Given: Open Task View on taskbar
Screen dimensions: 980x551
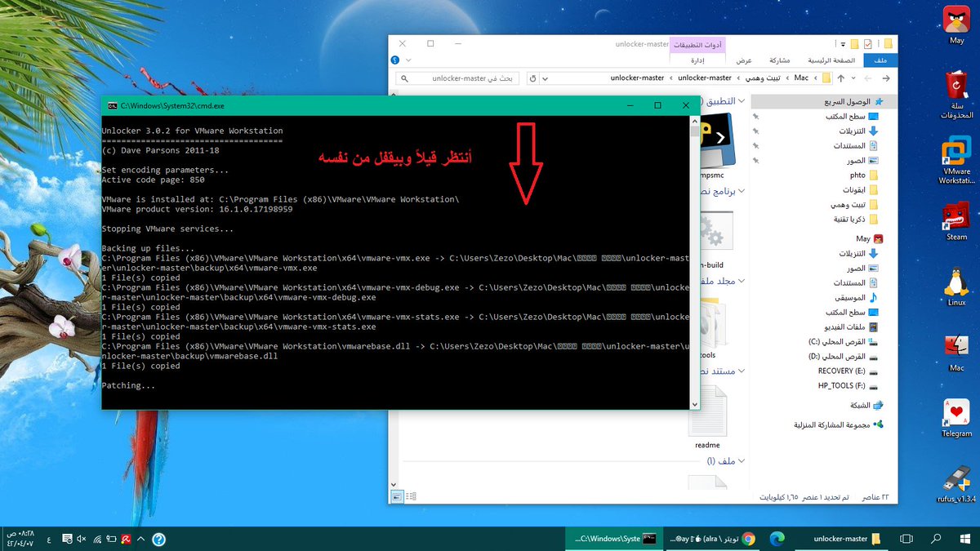Looking at the screenshot, I should click(x=906, y=539).
